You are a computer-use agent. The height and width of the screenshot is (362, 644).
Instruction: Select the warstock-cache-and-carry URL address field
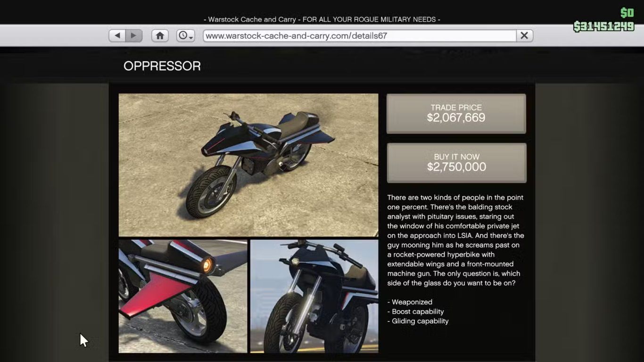(x=360, y=36)
